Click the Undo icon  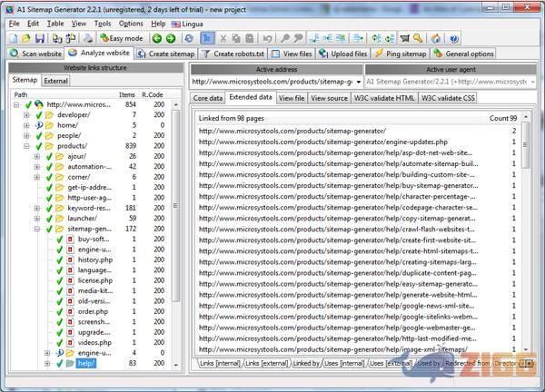point(267,38)
